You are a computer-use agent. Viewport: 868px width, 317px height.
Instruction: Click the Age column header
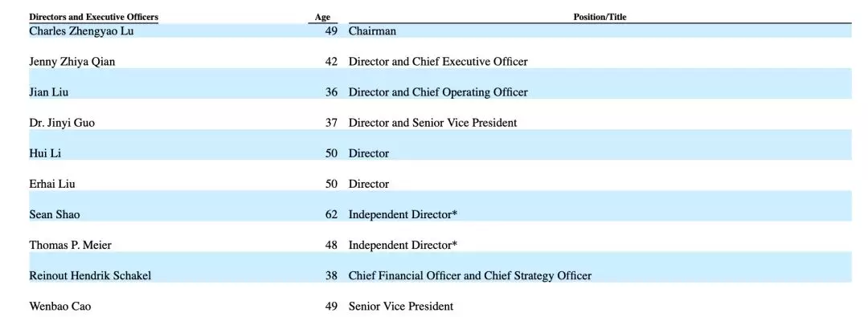point(323,17)
